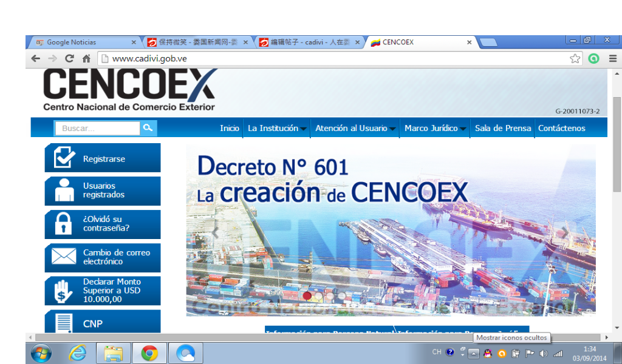Click the blue help tray icon

(450, 352)
